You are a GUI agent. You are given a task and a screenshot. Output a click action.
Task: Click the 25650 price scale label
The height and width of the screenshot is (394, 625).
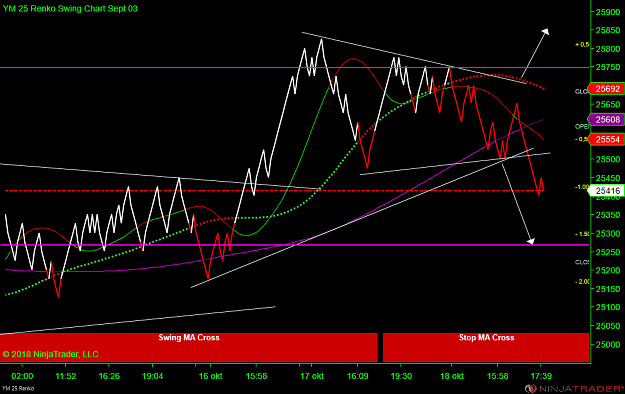608,104
